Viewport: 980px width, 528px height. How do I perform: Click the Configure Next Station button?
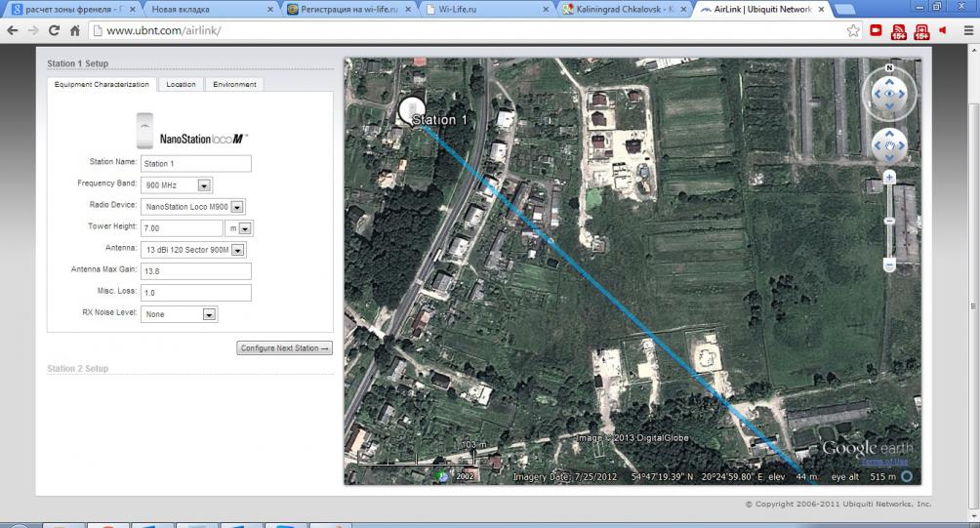pyautogui.click(x=284, y=348)
